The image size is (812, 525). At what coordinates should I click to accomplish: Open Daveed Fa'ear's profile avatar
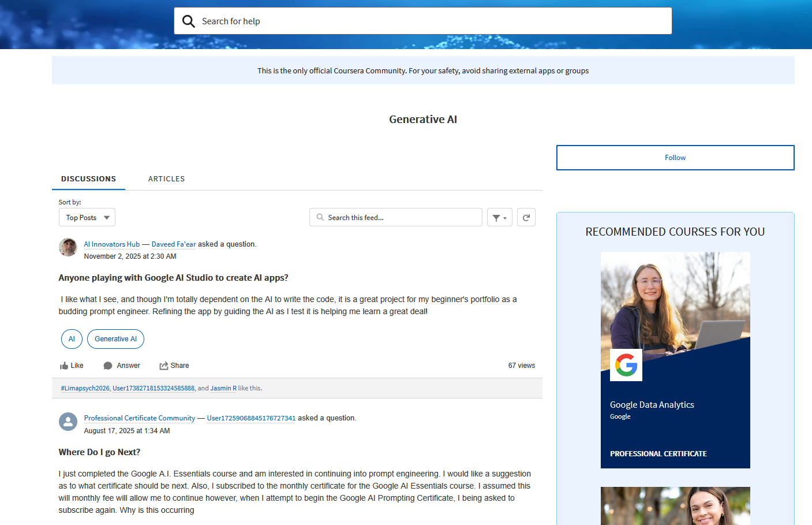pyautogui.click(x=68, y=247)
